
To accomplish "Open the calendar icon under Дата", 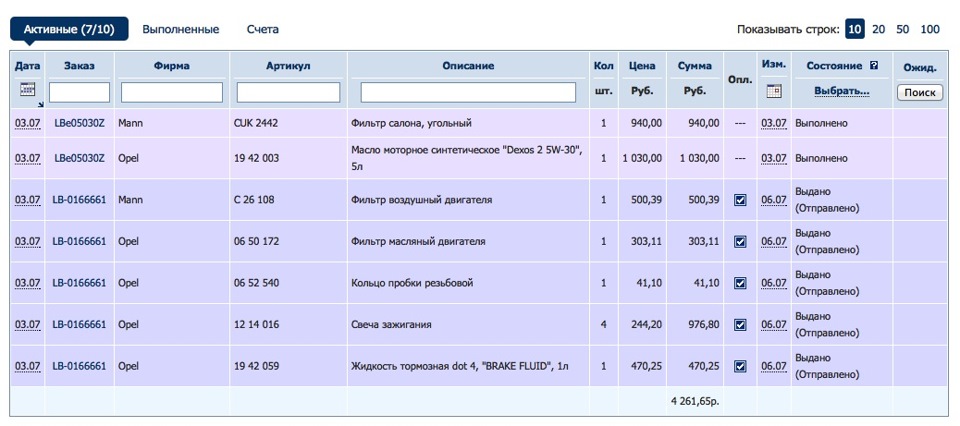I will pos(27,89).
